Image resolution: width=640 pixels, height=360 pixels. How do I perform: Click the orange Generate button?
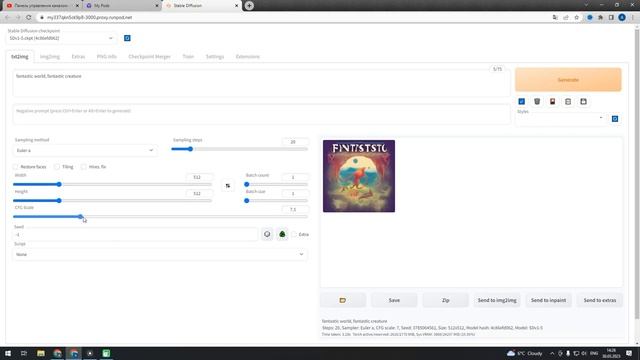pyautogui.click(x=568, y=80)
